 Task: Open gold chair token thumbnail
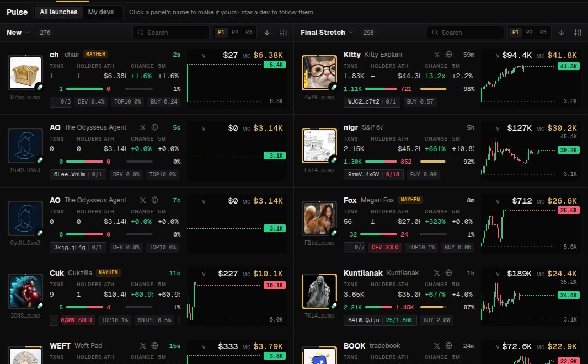[x=25, y=73]
